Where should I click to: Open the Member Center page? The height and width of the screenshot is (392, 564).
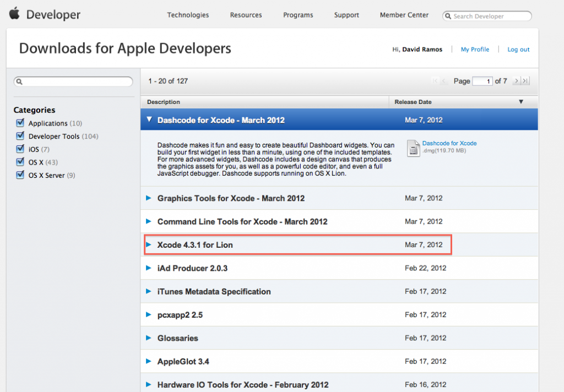tap(404, 15)
